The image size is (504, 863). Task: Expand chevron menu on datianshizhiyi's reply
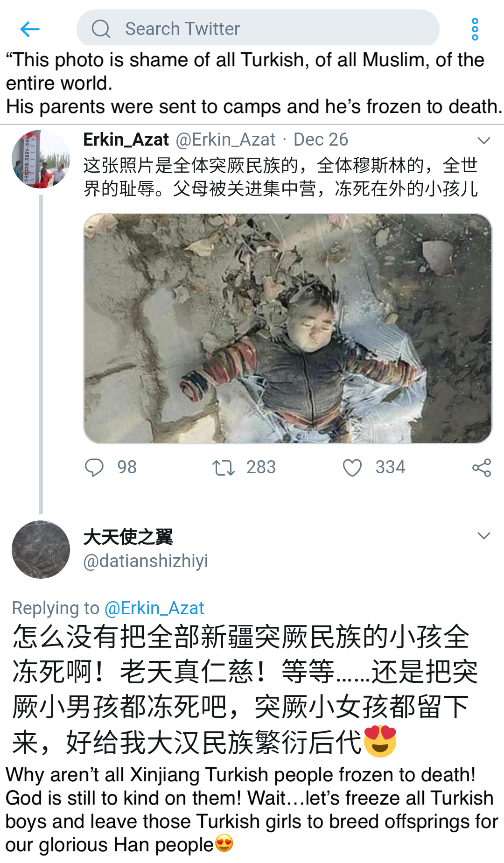[484, 536]
